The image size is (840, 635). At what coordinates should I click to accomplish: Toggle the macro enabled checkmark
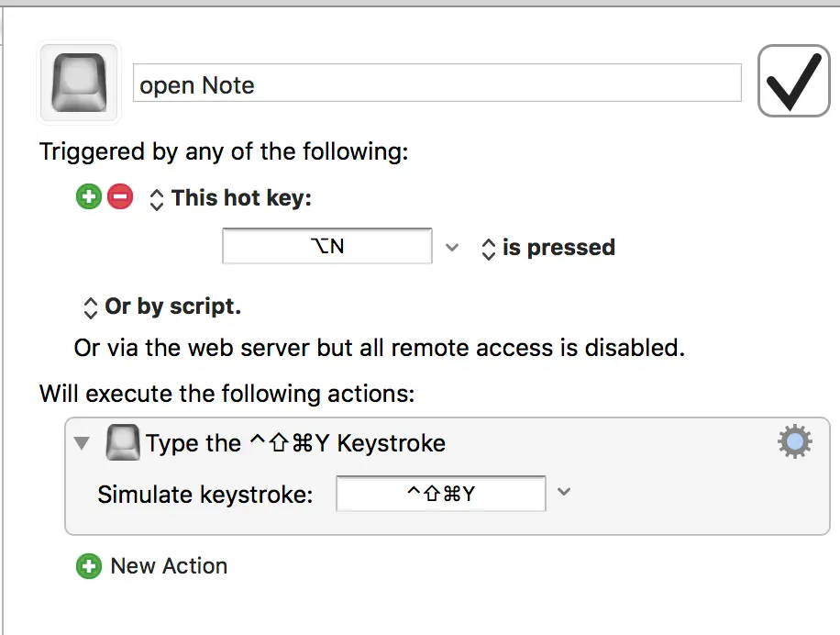tap(793, 84)
